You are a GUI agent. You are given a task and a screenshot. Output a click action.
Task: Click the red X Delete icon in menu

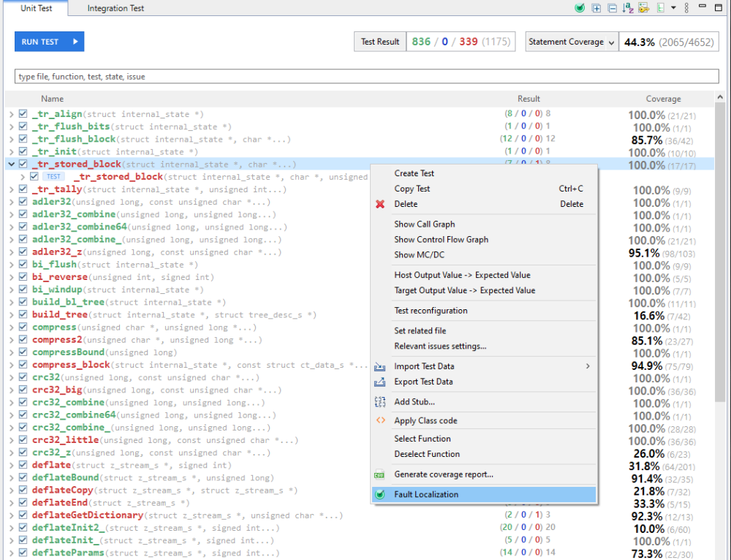(x=380, y=204)
